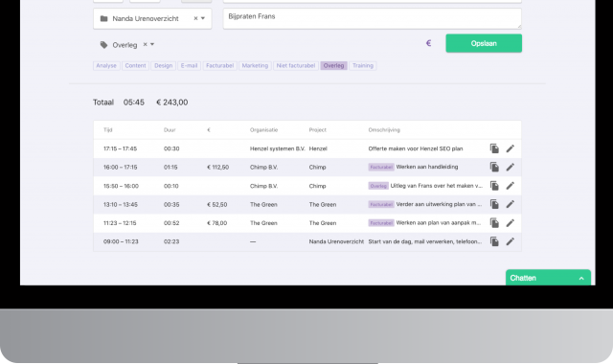Edit the Henzel SEO plan entry
Image resolution: width=613 pixels, height=364 pixels.
(x=511, y=148)
